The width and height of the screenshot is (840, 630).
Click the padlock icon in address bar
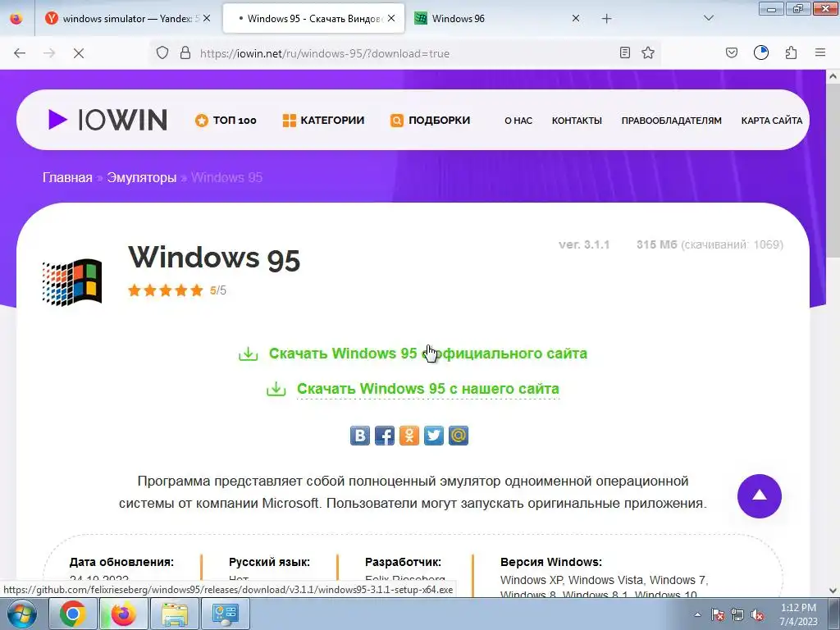pyautogui.click(x=185, y=52)
